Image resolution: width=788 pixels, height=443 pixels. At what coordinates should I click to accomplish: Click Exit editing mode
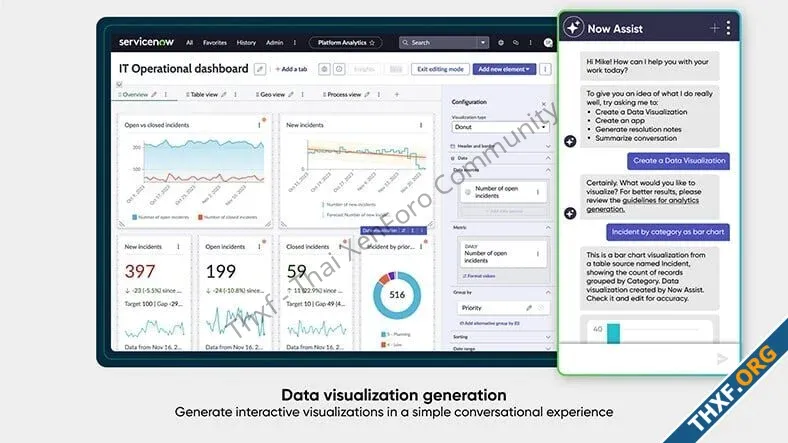[440, 69]
